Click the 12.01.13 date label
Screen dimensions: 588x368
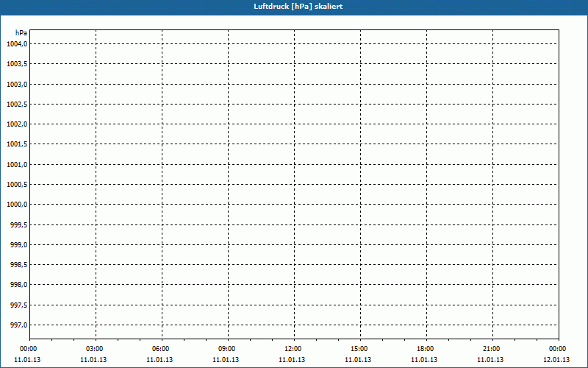556,360
